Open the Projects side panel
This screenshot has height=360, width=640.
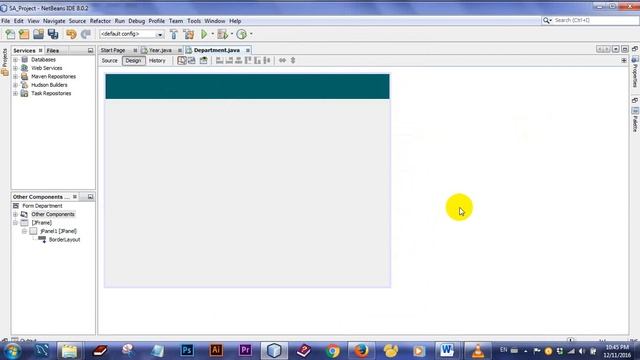[4, 62]
